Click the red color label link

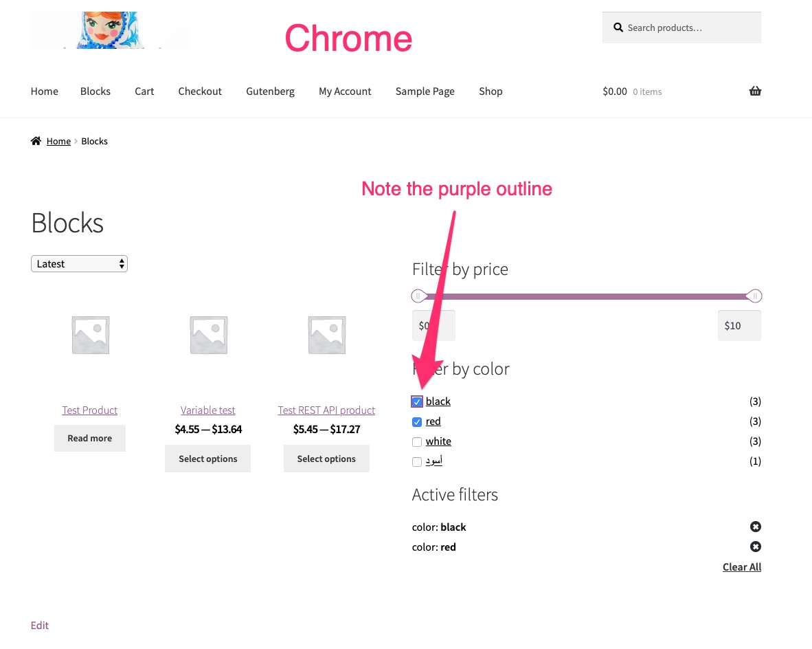pos(433,421)
